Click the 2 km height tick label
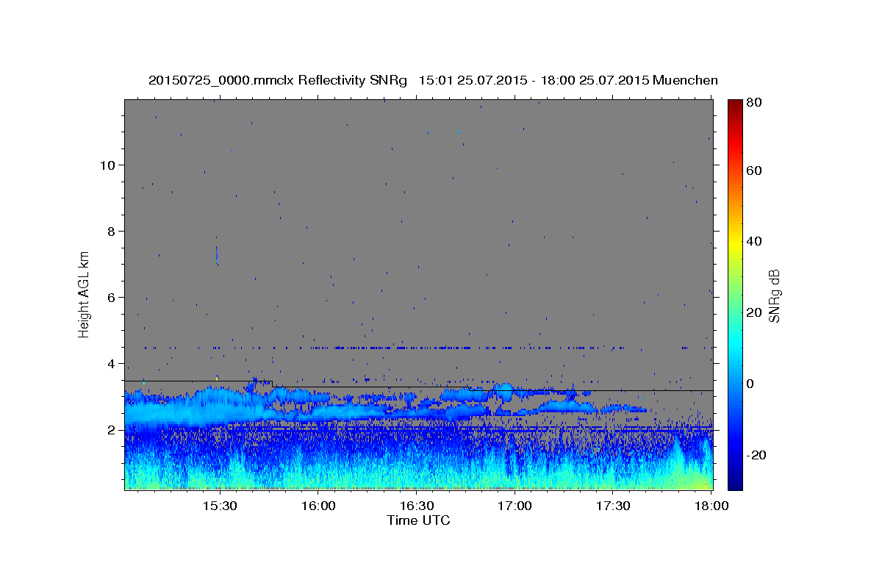Image resolution: width=882 pixels, height=588 pixels. 112,429
